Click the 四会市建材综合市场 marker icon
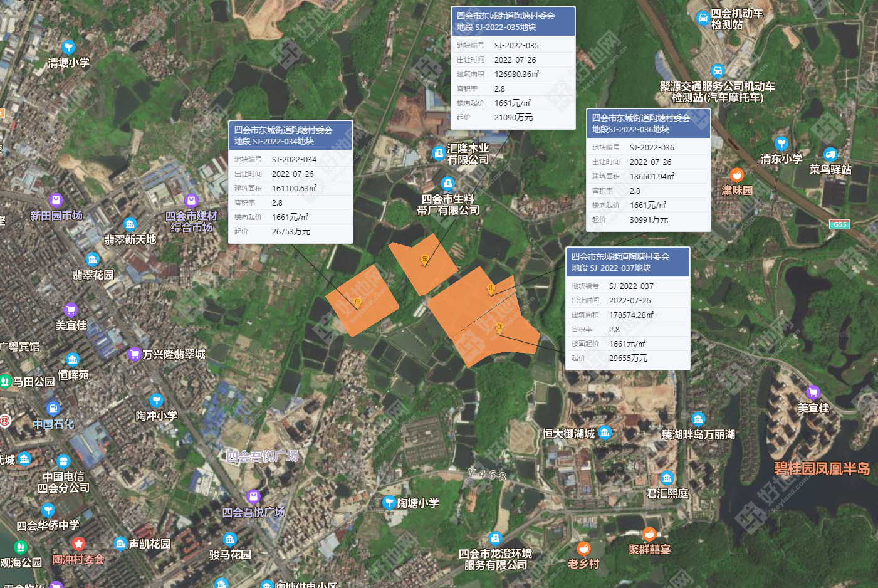This screenshot has height=588, width=878. [192, 201]
